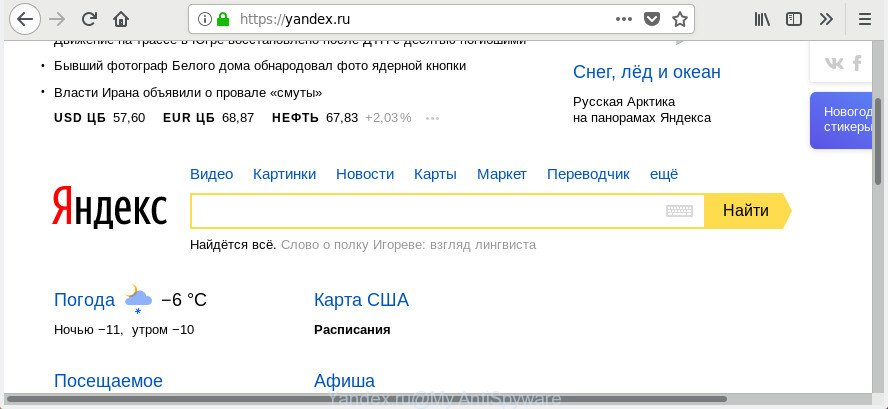Viewport: 888px width, 409px height.
Task: Open news about Белого дома photographer
Action: [x=260, y=66]
